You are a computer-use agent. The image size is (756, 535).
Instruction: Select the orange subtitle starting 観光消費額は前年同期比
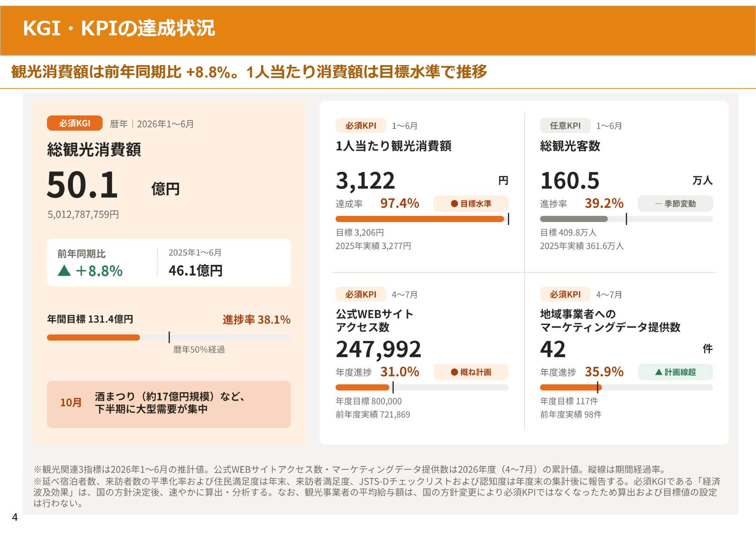pos(249,72)
